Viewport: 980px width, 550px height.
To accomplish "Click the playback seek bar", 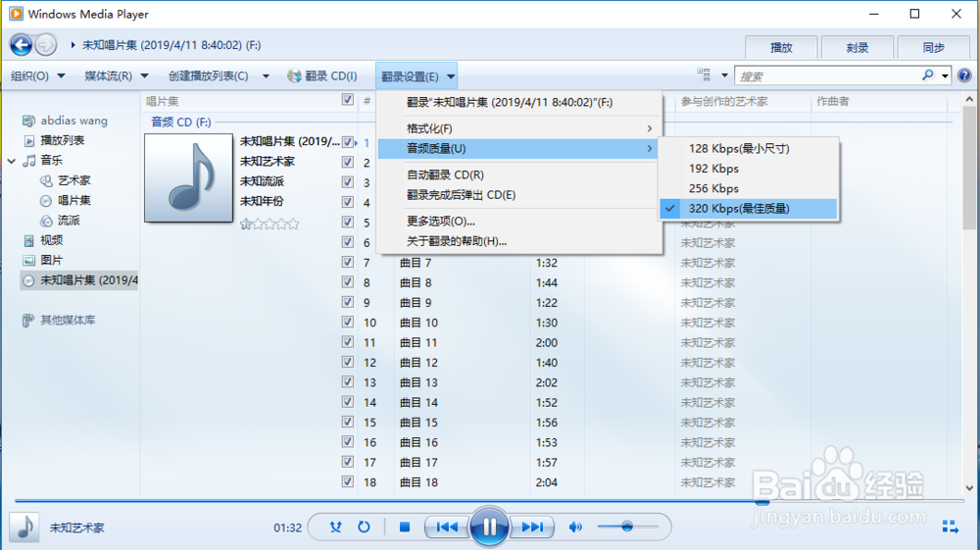I will (x=490, y=501).
